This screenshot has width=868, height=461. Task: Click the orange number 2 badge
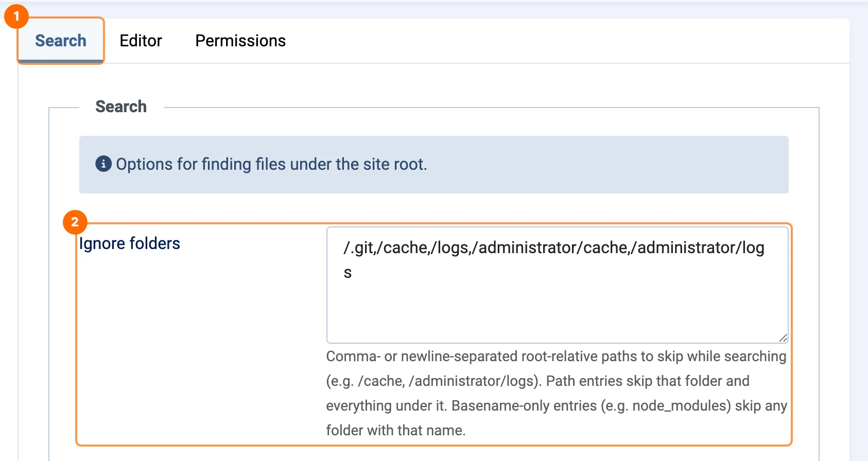pyautogui.click(x=75, y=222)
